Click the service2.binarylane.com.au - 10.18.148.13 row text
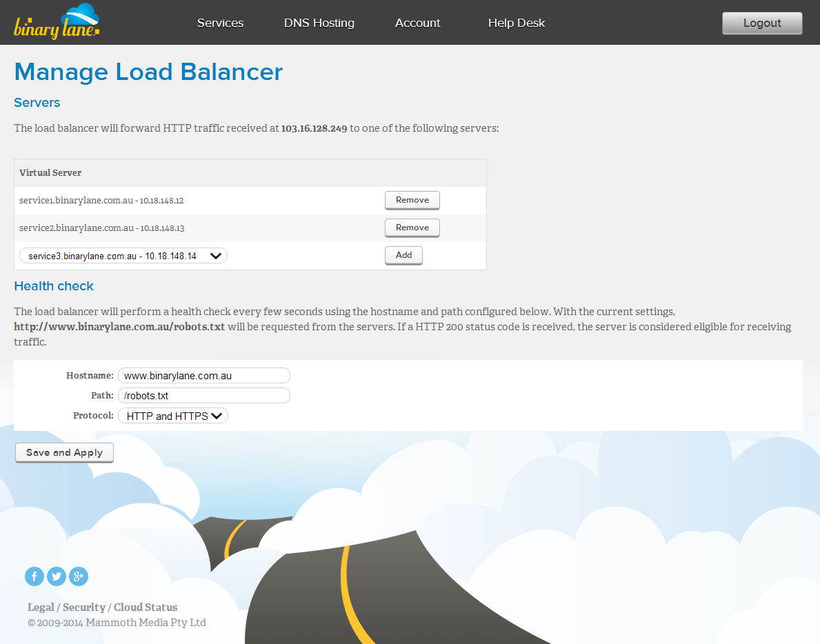 pyautogui.click(x=101, y=228)
